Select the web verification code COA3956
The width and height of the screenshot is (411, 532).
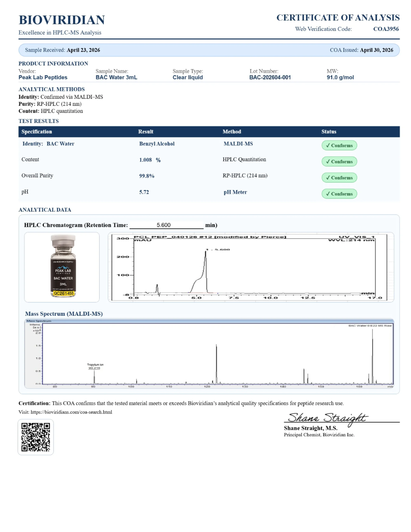pos(386,29)
